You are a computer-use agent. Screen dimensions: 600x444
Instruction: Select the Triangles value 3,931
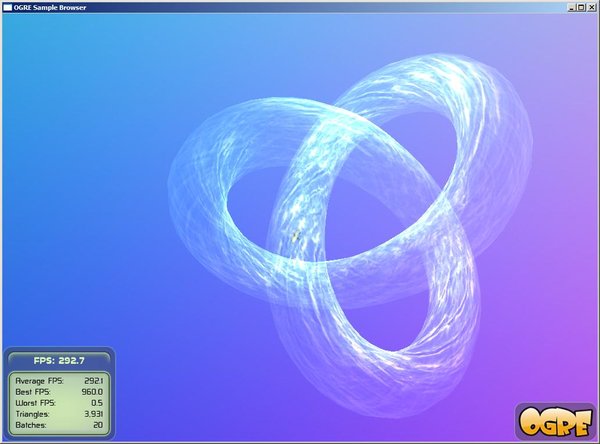(x=93, y=414)
